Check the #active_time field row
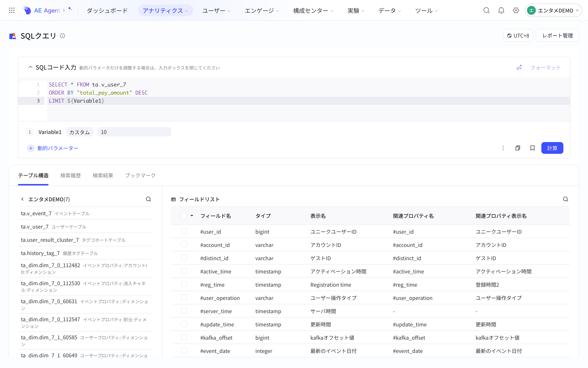588x368 pixels. tap(184, 271)
